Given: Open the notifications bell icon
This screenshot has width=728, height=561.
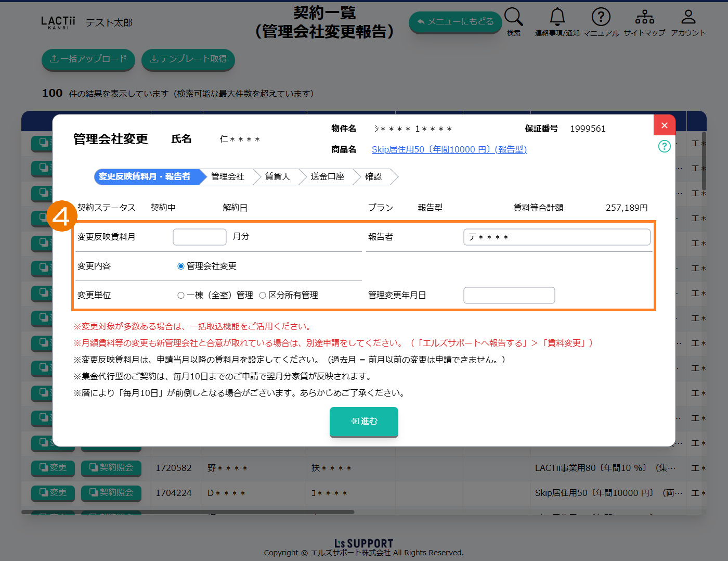Looking at the screenshot, I should [557, 18].
